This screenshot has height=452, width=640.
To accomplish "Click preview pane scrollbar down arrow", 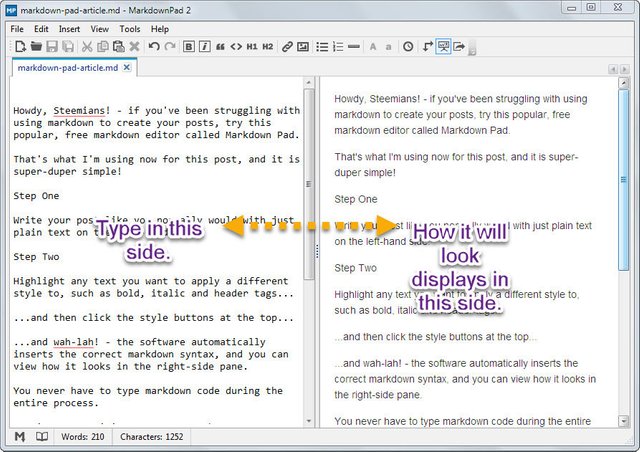I will pyautogui.click(x=623, y=421).
